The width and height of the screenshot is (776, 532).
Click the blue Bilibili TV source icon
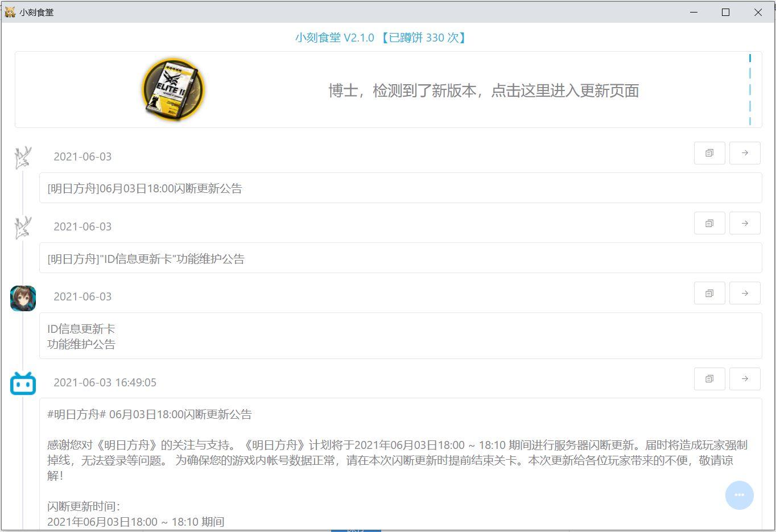23,383
